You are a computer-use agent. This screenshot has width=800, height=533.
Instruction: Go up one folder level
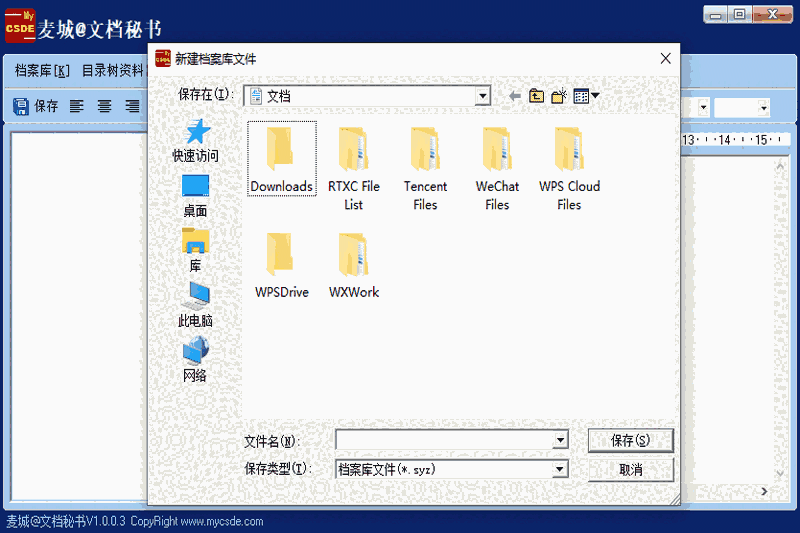pos(536,96)
